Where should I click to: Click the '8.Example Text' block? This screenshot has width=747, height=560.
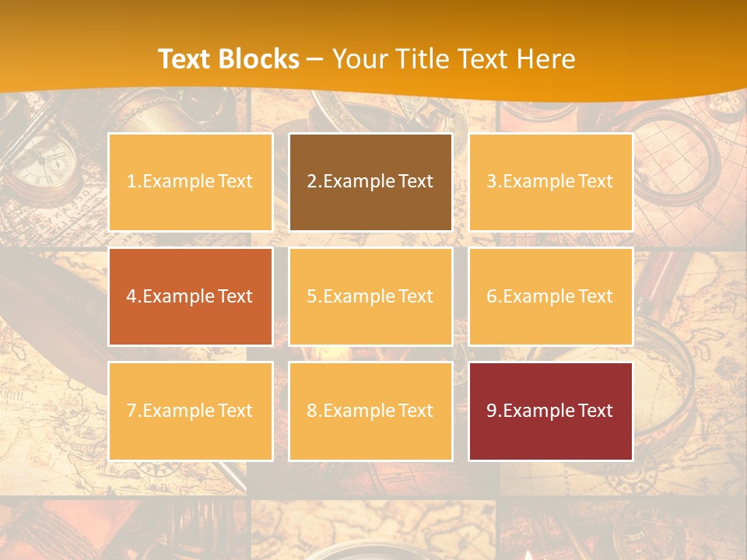370,411
